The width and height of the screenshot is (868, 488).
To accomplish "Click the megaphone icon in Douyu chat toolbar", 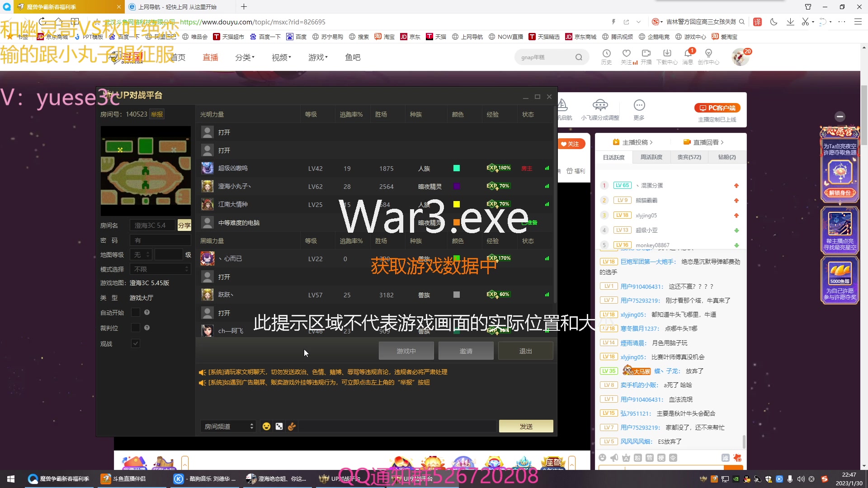I will coord(614,458).
